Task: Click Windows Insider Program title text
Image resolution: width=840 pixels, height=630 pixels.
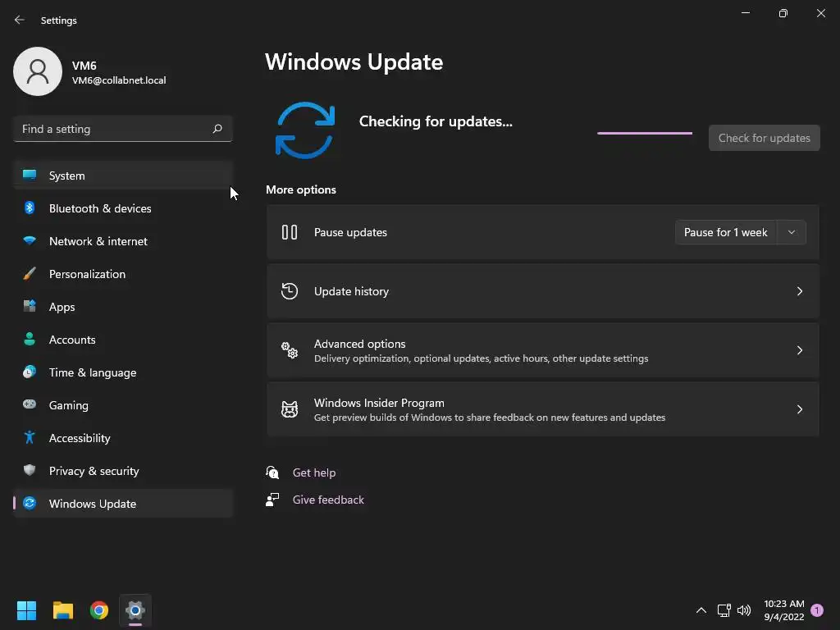Action: pyautogui.click(x=379, y=403)
